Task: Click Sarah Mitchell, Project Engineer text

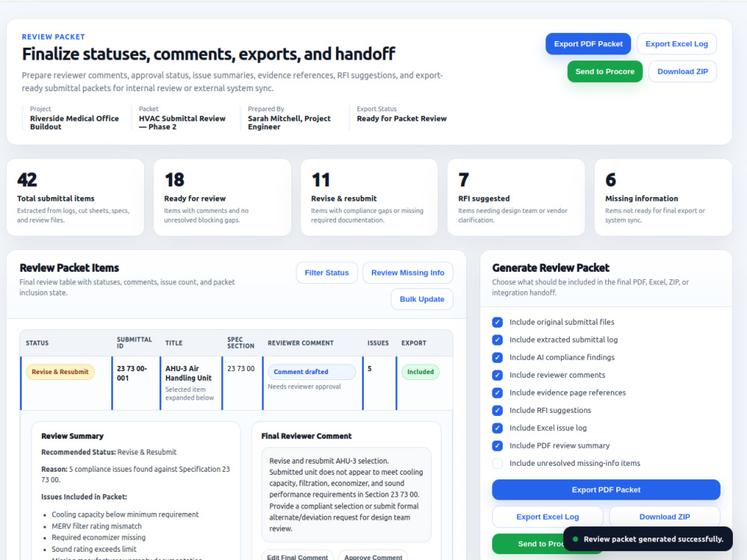Action: click(289, 122)
